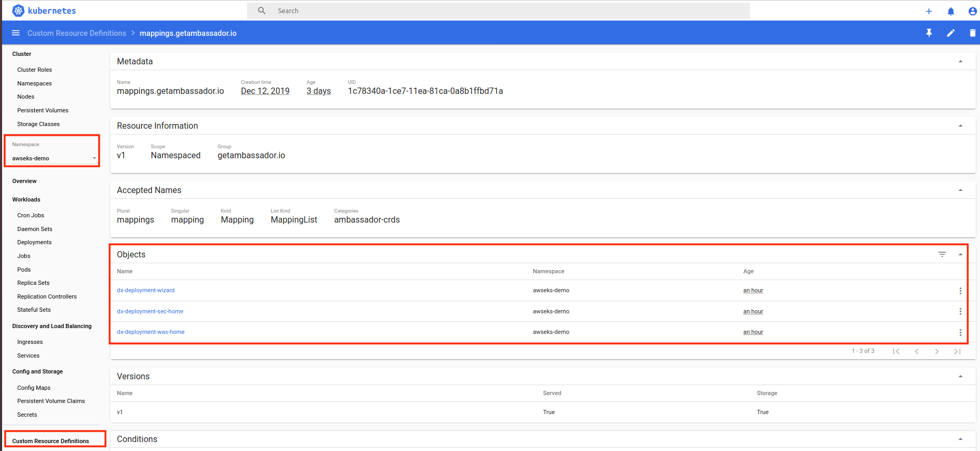Open the user account icon
Screen dimensions: 980x451
tap(972, 11)
